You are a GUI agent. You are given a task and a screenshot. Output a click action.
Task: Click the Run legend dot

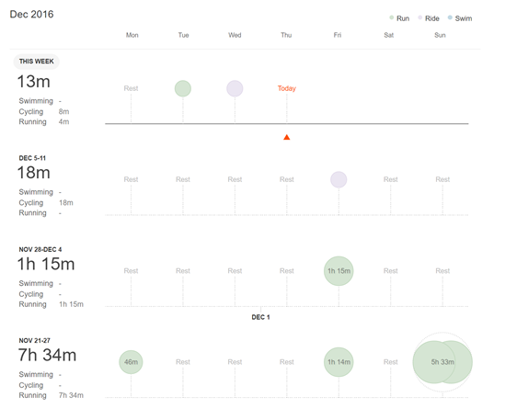pyautogui.click(x=391, y=17)
